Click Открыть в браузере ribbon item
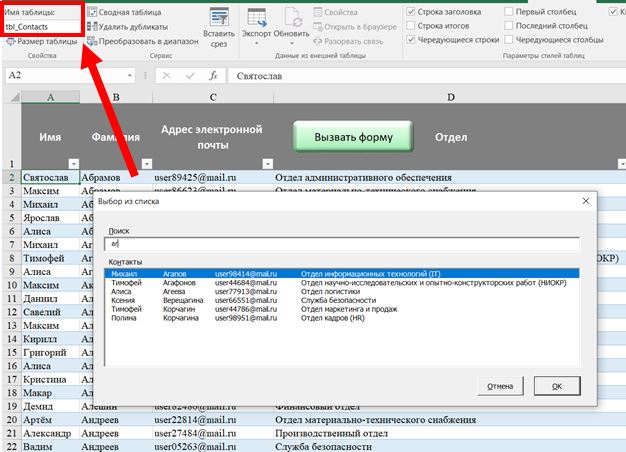This screenshot has width=626, height=452. point(355,27)
